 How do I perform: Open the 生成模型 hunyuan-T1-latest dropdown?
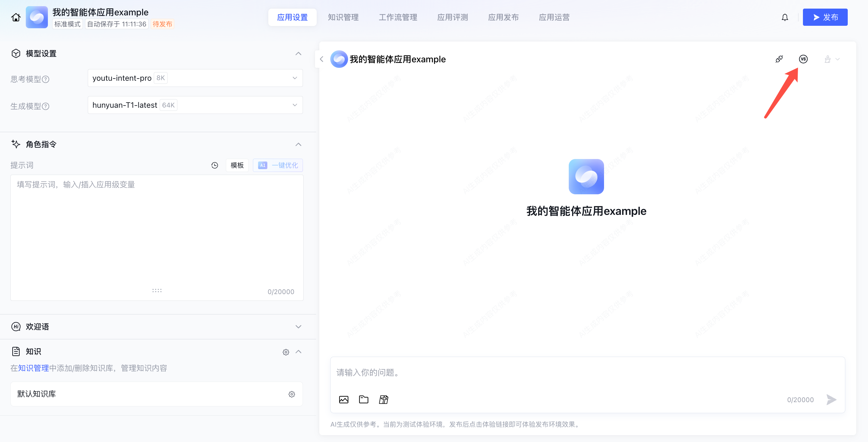[x=195, y=105]
